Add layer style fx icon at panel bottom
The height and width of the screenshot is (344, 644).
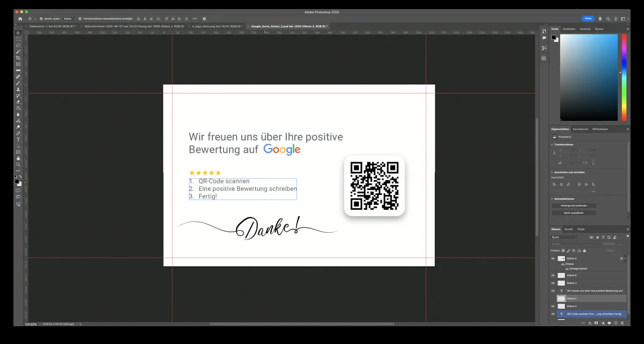[590, 323]
